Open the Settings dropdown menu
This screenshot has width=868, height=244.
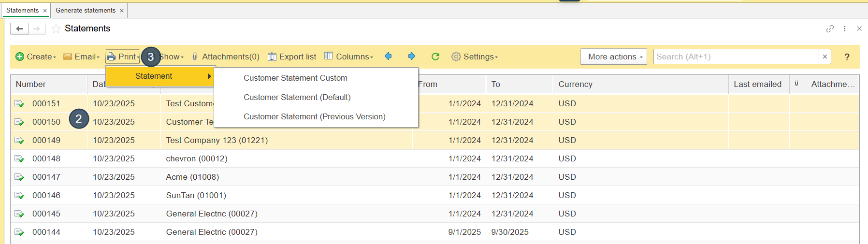tap(475, 57)
